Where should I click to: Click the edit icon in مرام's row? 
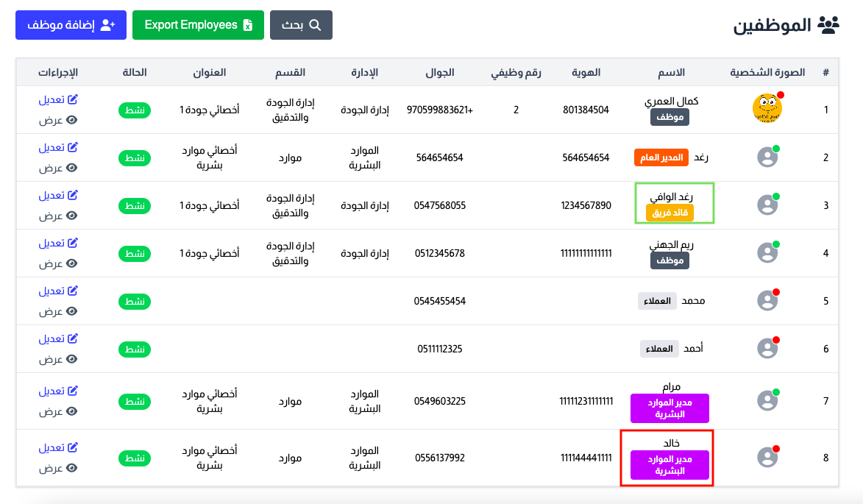click(x=73, y=391)
